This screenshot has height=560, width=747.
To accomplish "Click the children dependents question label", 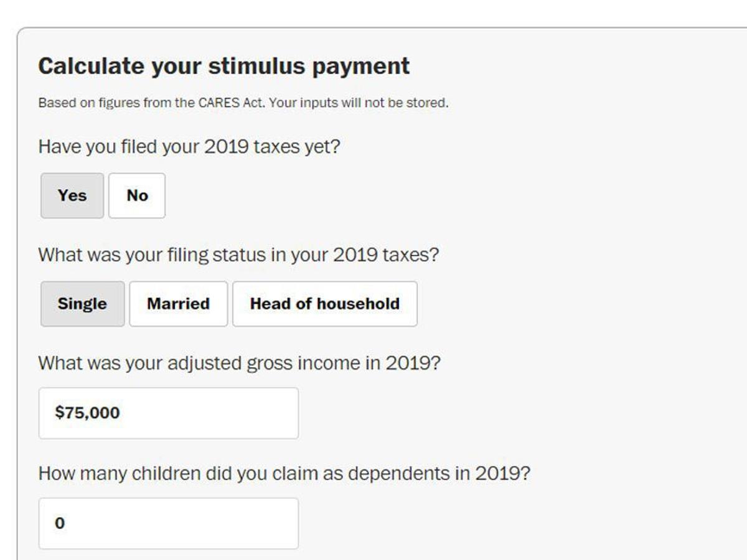I will 284,474.
